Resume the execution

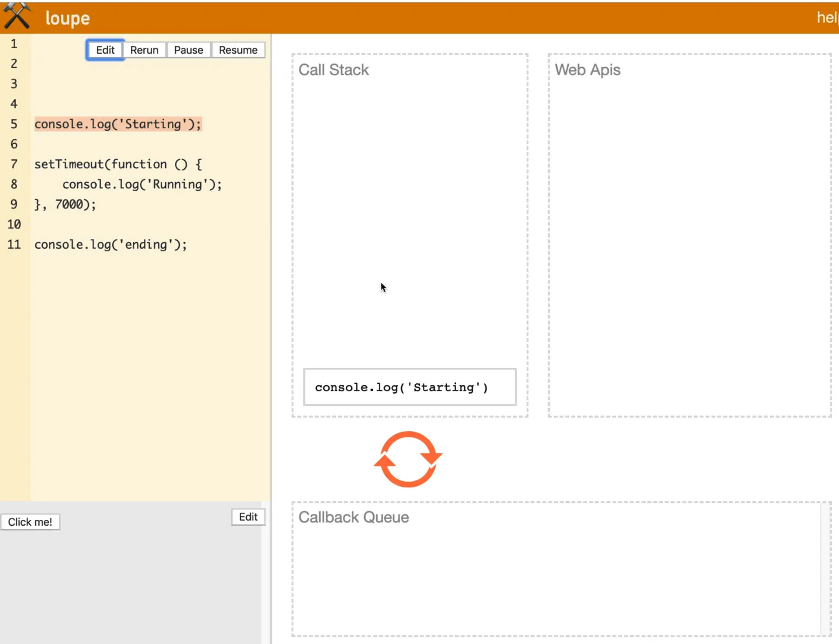tap(238, 50)
